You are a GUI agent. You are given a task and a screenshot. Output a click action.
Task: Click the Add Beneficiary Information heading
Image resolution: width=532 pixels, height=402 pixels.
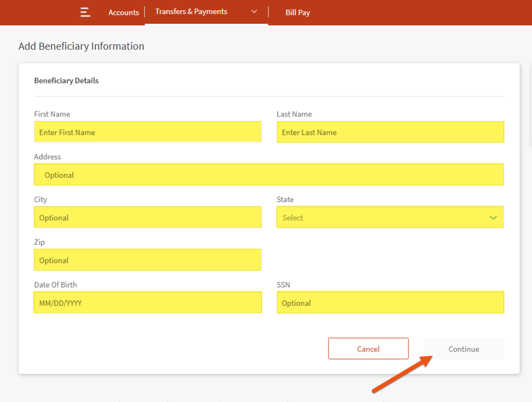(x=81, y=46)
